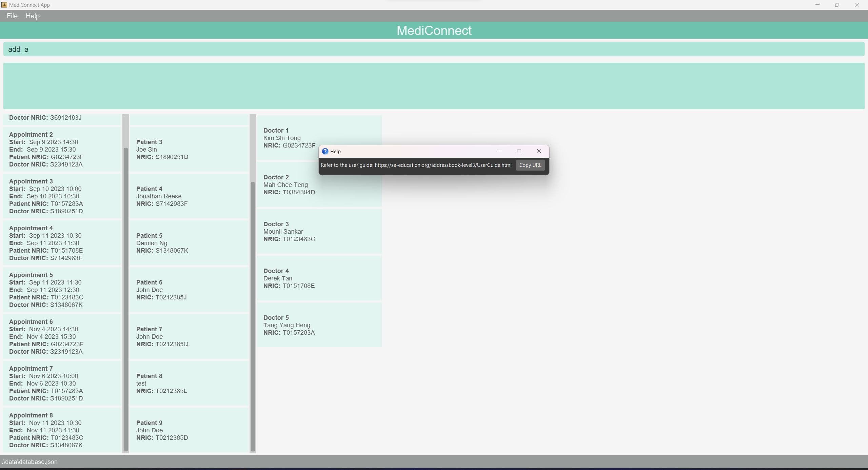Click the MediConnect App title bar icon
The image size is (868, 470).
(x=4, y=5)
